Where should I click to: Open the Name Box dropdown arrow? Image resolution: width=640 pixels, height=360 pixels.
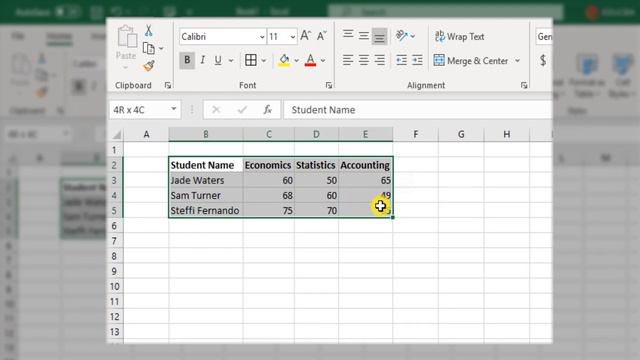tap(173, 109)
